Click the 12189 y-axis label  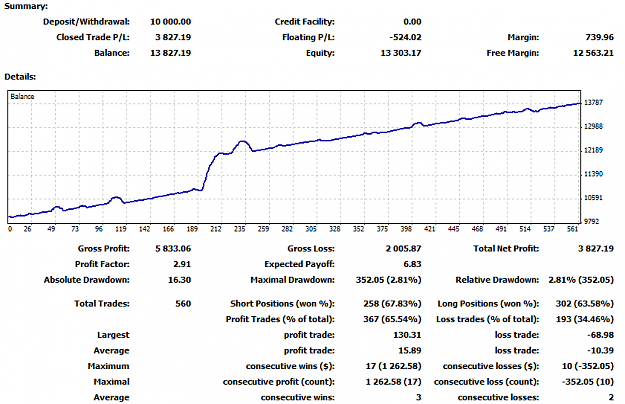pos(593,150)
